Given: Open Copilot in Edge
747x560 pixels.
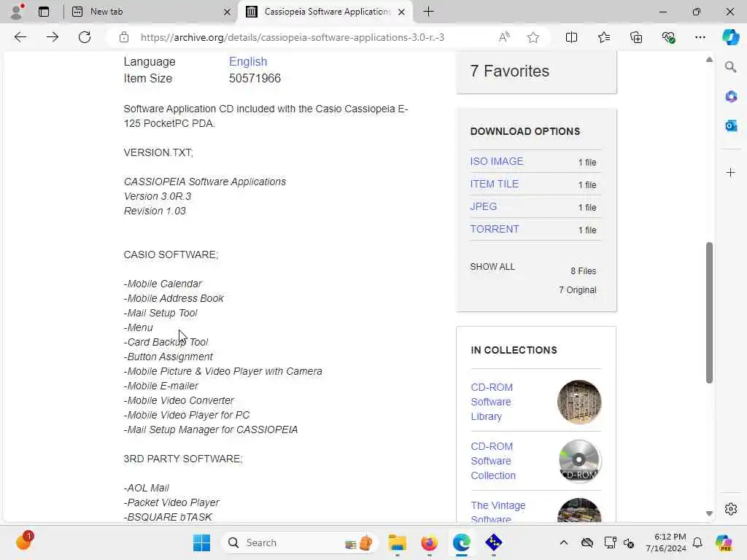Looking at the screenshot, I should pos(730,37).
